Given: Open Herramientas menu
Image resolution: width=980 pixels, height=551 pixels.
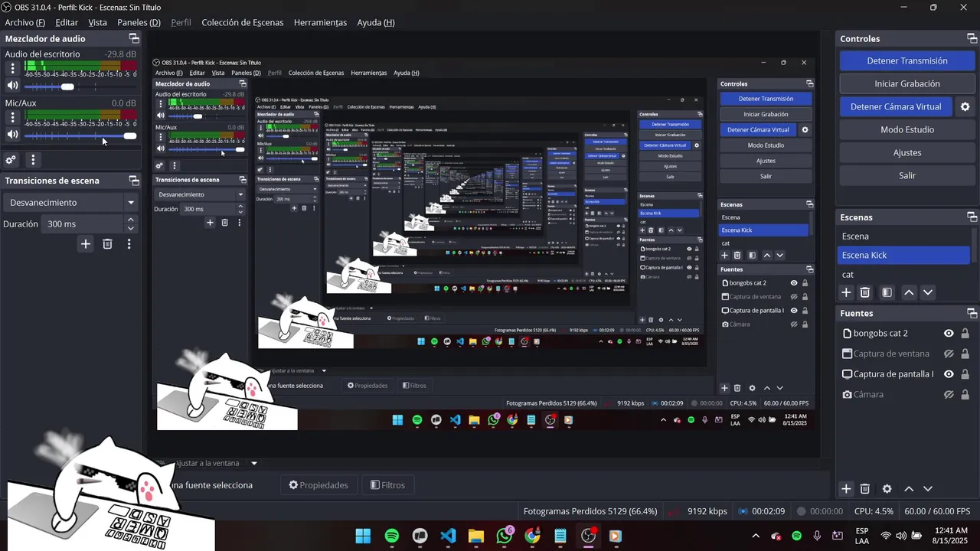Looking at the screenshot, I should point(320,22).
